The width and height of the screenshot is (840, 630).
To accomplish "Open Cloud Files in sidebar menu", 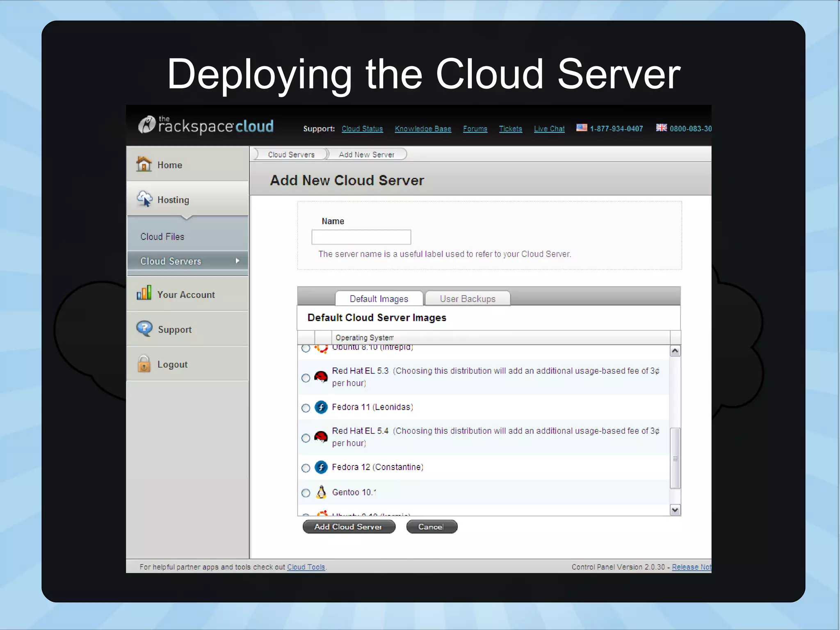I will [162, 237].
